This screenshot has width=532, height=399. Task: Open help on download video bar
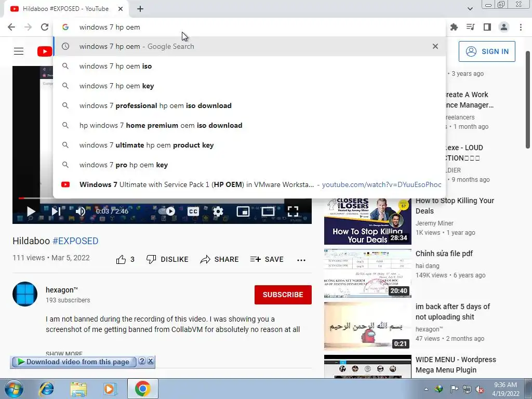pyautogui.click(x=142, y=361)
